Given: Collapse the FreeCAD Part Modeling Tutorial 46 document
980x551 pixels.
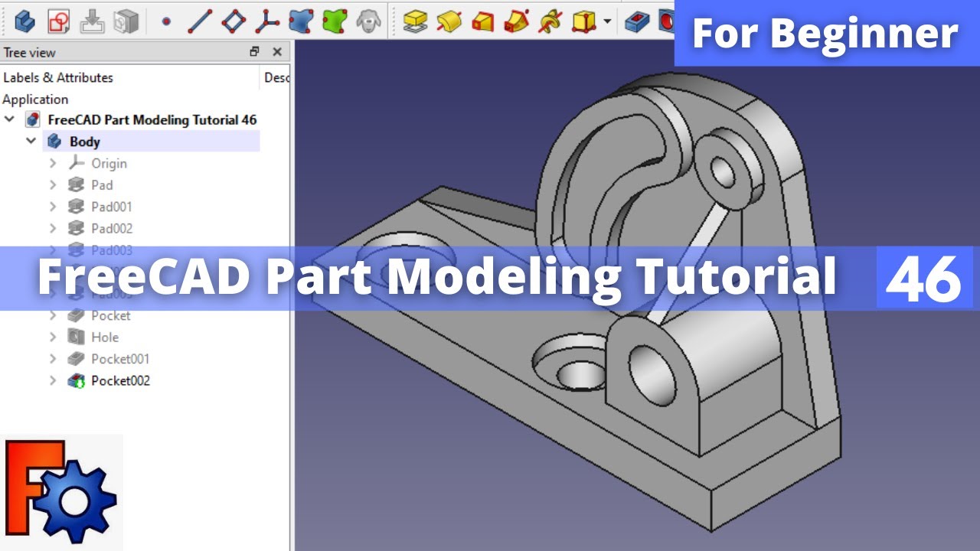Looking at the screenshot, I should [9, 119].
